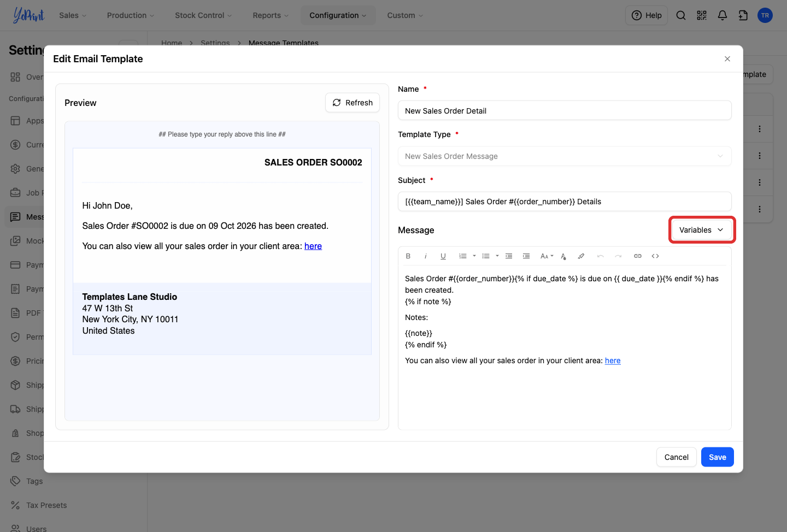Toggle underline formatting in message editor
This screenshot has height=532, width=787.
pyautogui.click(x=443, y=256)
